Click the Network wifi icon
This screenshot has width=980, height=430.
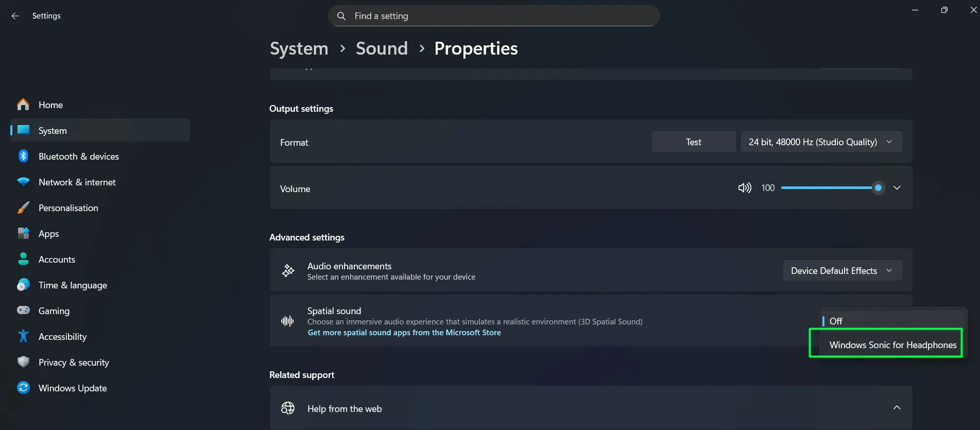click(x=23, y=182)
